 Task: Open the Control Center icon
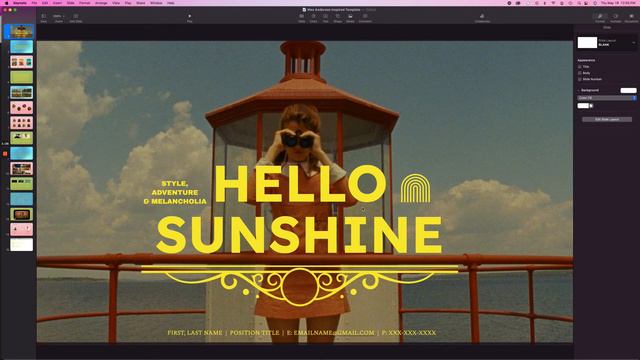(x=587, y=3)
